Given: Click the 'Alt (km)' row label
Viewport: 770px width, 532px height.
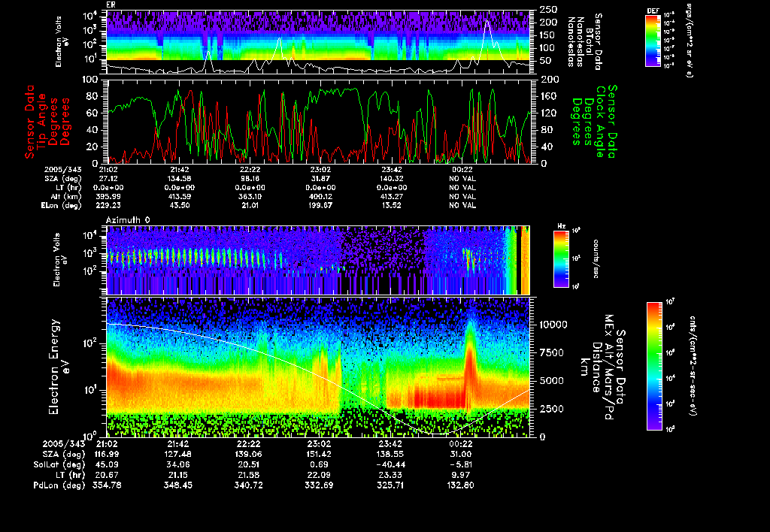Looking at the screenshot, I should click(x=66, y=196).
